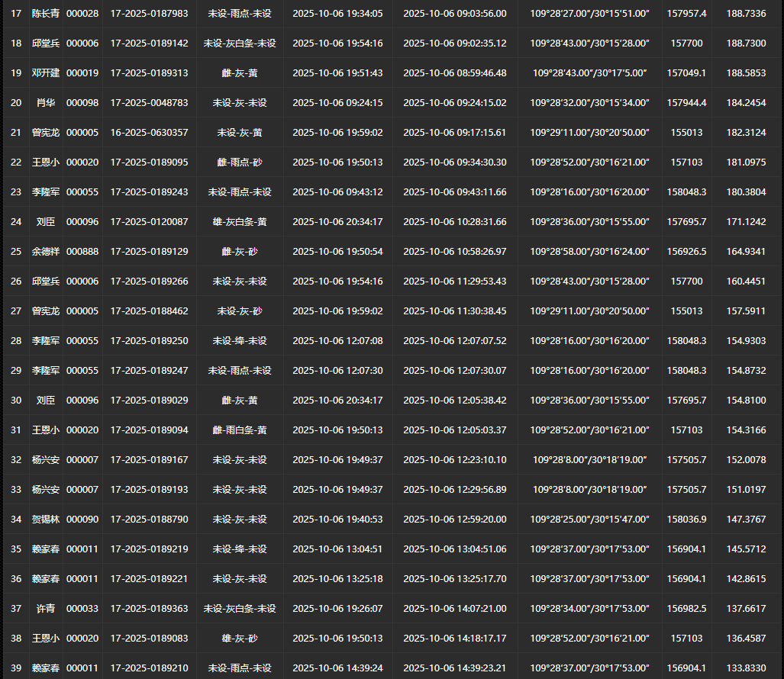Click feather color 未设-绛-未设 in row 28

240,341
